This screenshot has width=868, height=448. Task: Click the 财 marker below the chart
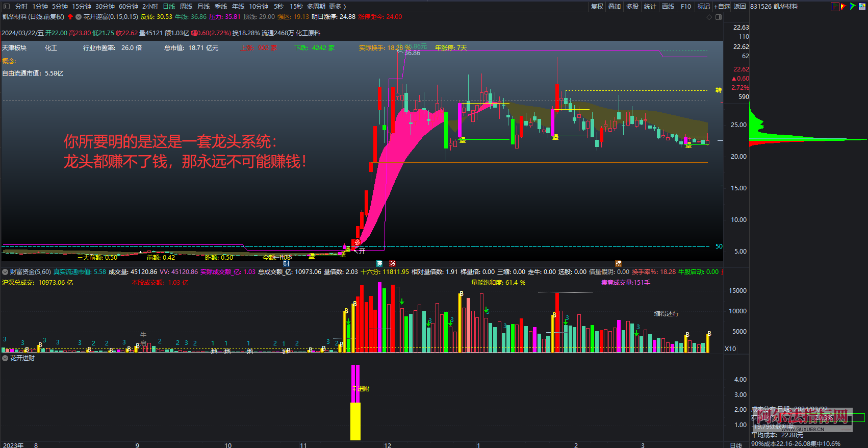tap(286, 263)
